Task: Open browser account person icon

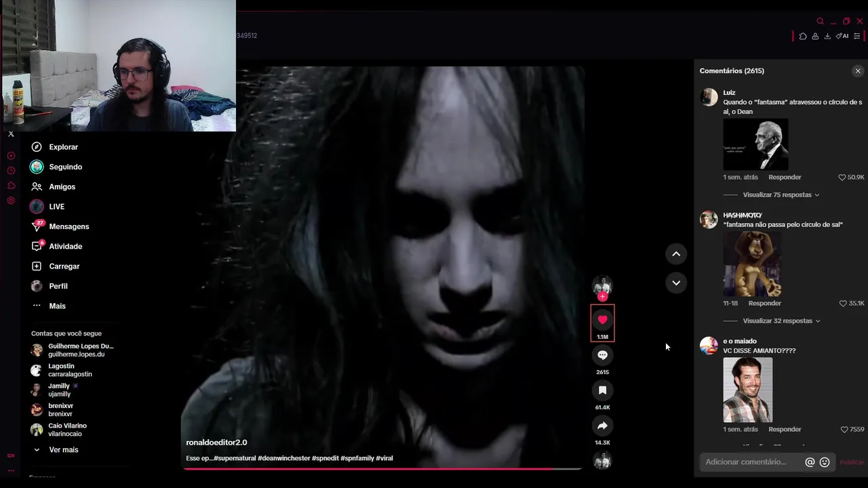Action: pos(815,36)
